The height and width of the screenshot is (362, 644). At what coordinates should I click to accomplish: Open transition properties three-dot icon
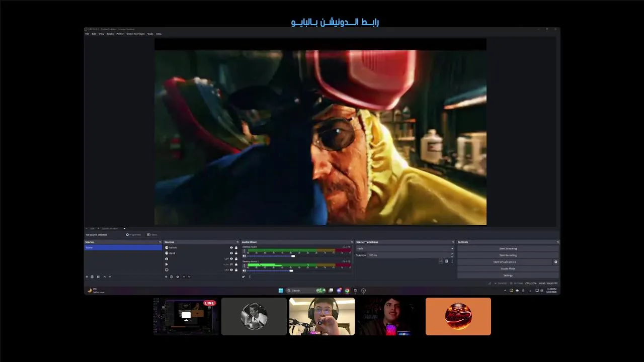point(452,261)
